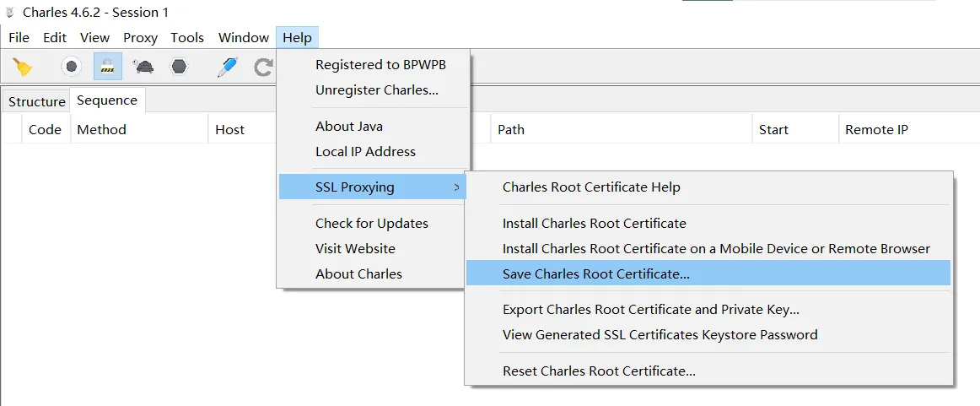Toggle SSL proxying padlock icon
Screen dimensions: 980x406
click(107, 67)
